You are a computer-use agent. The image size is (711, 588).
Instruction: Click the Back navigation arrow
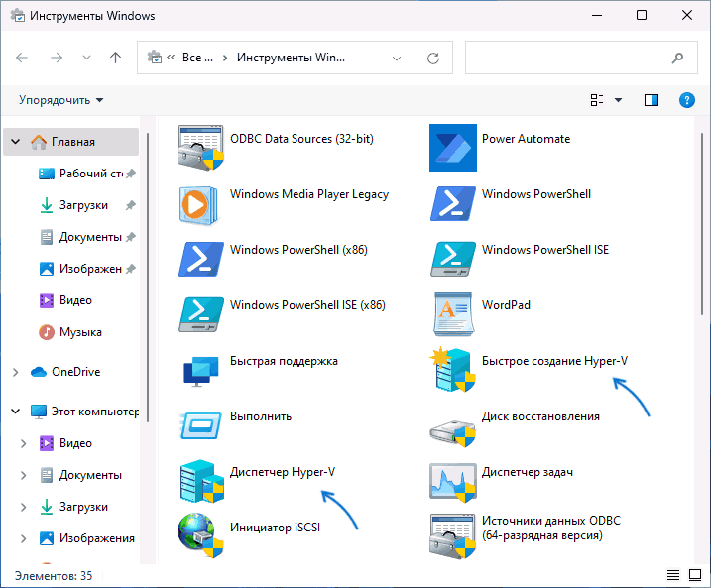[x=22, y=58]
